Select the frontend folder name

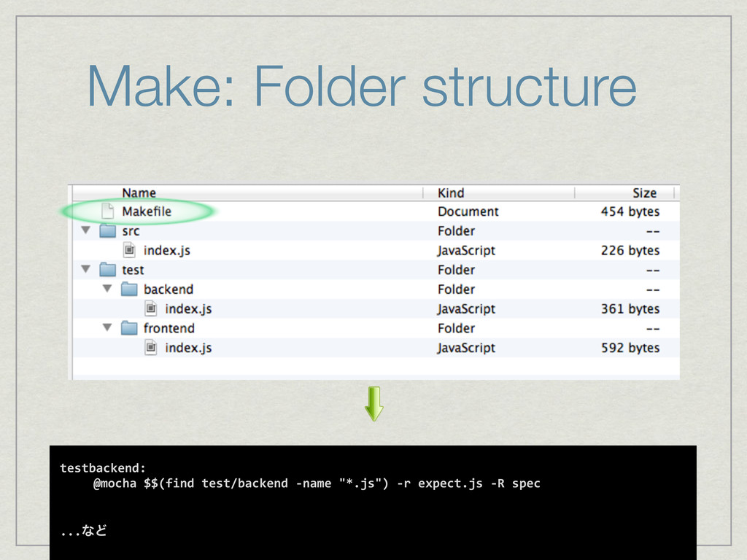click(x=169, y=328)
